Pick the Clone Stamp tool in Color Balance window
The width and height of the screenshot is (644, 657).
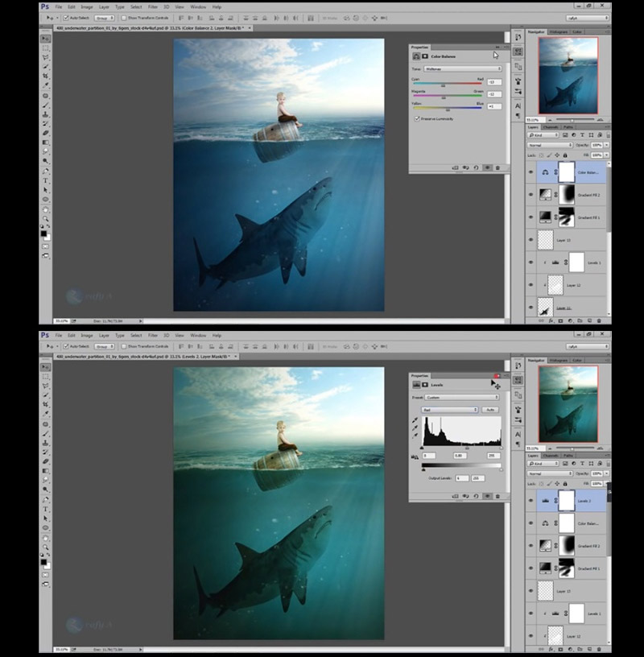click(x=45, y=114)
